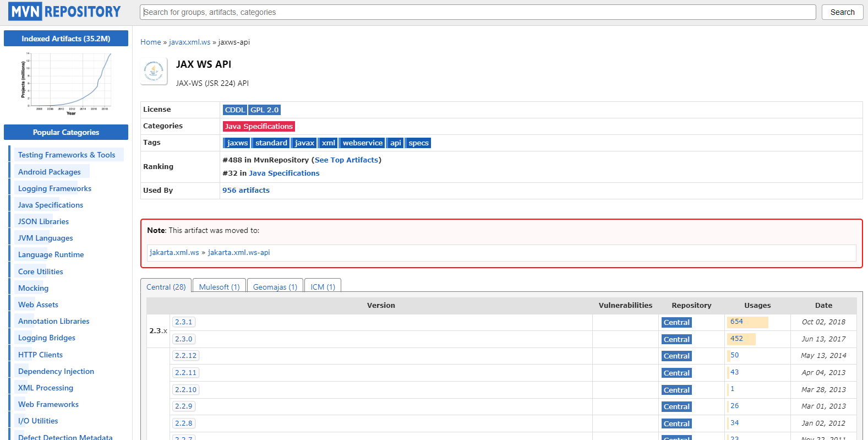Open Web Assets category
This screenshot has height=440, width=868.
pos(38,305)
